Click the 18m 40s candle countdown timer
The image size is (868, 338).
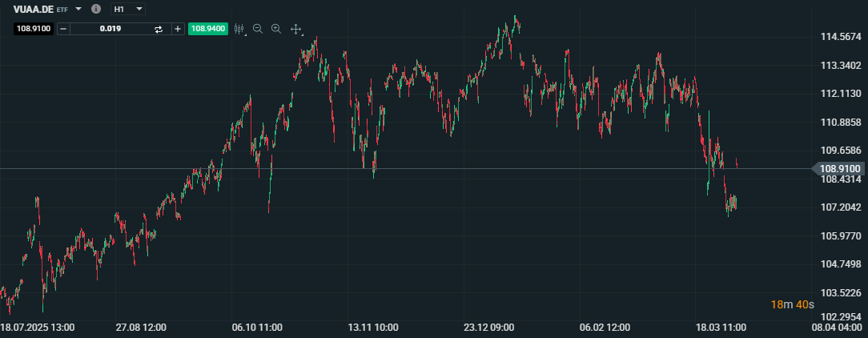pos(792,304)
